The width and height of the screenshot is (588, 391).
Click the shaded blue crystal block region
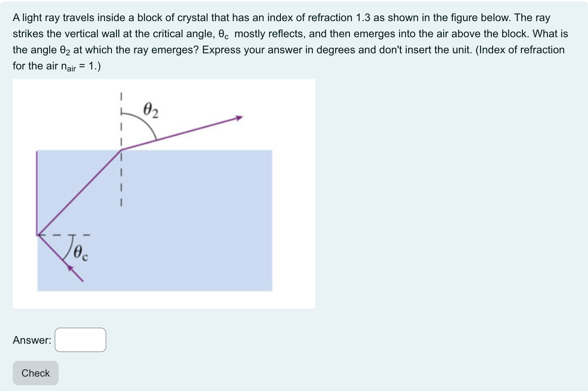pyautogui.click(x=201, y=218)
